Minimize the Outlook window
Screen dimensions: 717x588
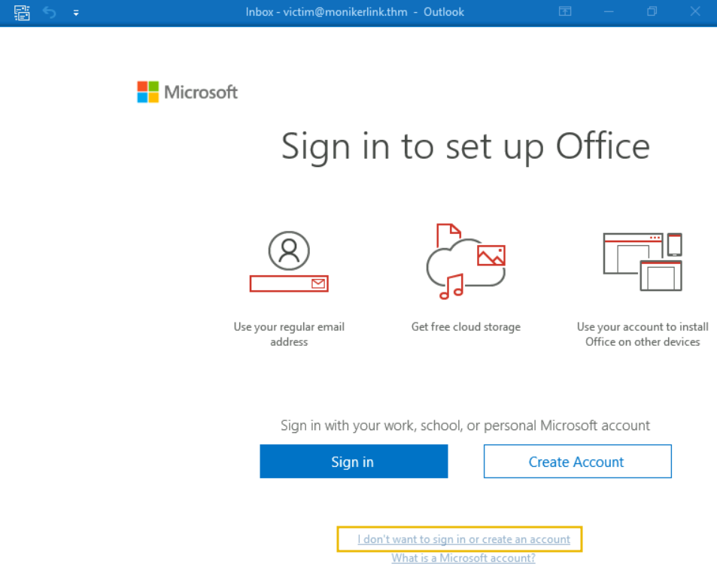point(609,12)
